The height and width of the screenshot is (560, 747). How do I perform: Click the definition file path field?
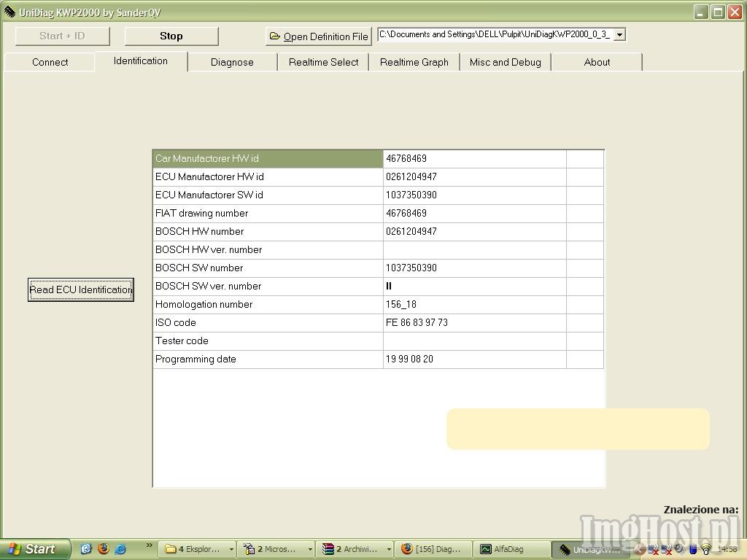point(495,35)
